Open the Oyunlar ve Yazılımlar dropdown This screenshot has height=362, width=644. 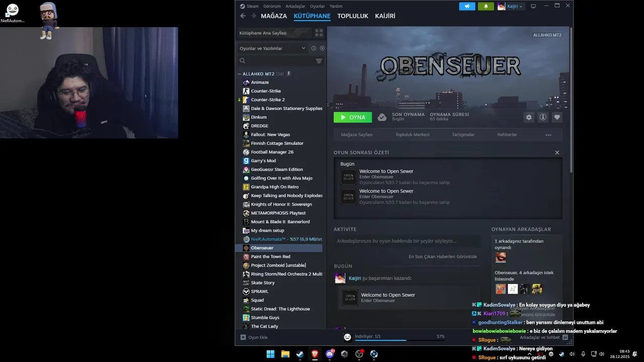click(x=273, y=48)
